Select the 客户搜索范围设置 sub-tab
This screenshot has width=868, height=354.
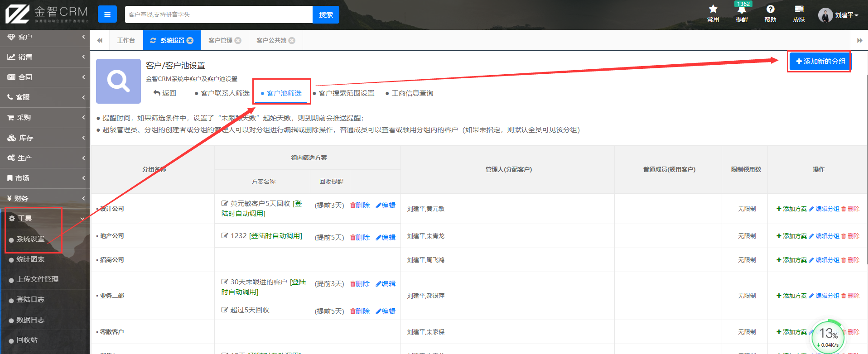[344, 93]
